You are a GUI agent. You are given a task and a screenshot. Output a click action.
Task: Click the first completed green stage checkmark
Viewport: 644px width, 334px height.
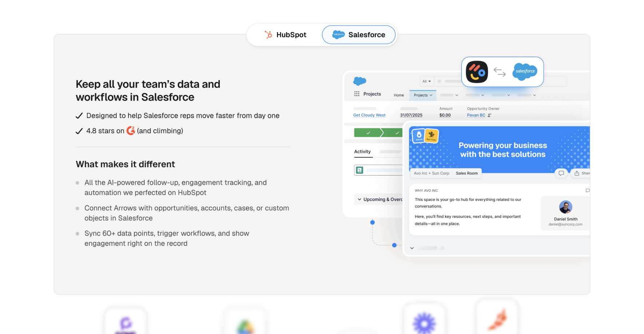pyautogui.click(x=368, y=133)
